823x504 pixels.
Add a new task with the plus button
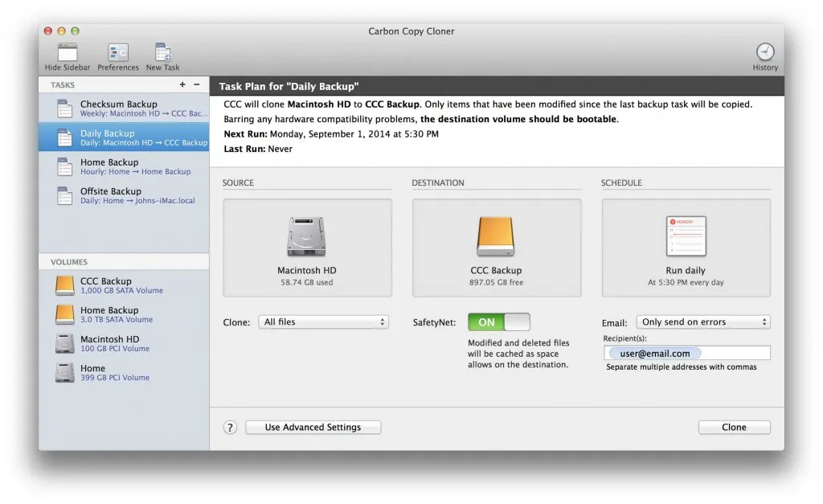182,84
